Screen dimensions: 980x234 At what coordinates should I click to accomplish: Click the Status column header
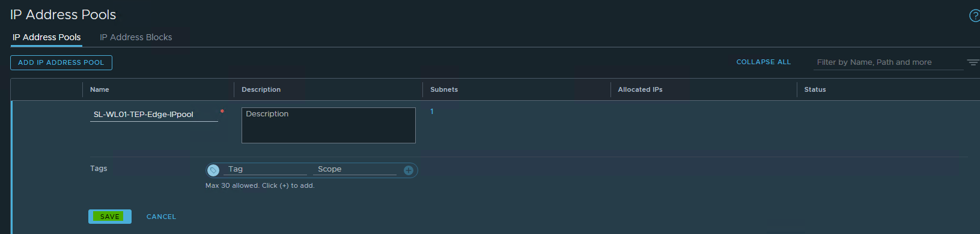click(815, 89)
